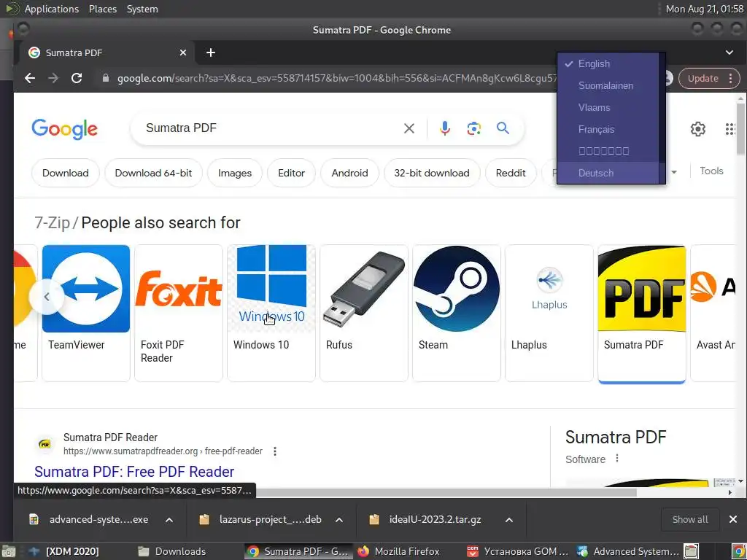Select the Steam card
Viewport: 747px width, 560px height.
(x=457, y=313)
